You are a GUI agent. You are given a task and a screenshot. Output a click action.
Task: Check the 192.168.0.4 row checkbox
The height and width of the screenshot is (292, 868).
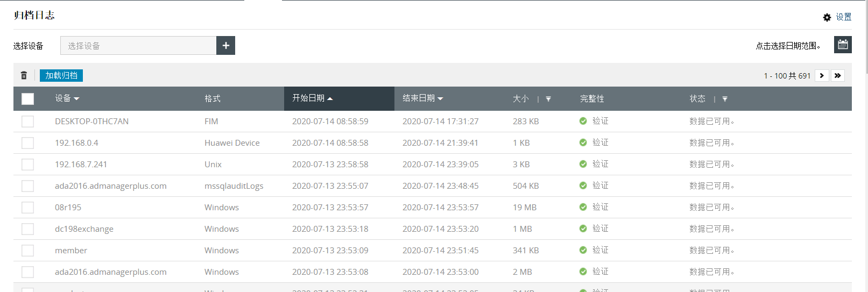coord(27,143)
